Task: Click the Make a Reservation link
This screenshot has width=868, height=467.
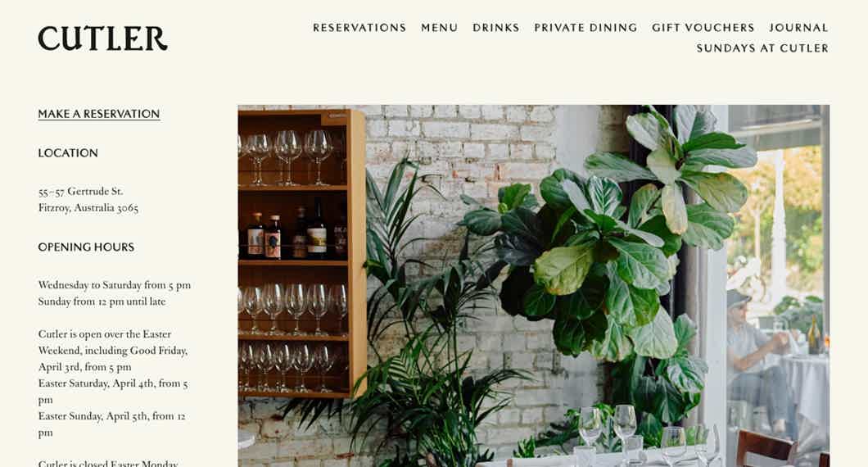Action: pyautogui.click(x=99, y=114)
